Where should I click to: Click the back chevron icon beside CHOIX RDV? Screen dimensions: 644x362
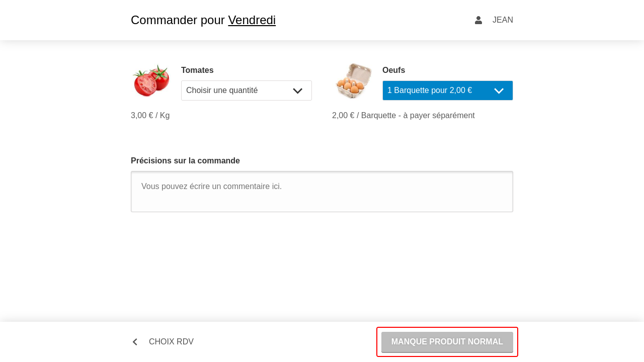tap(135, 342)
